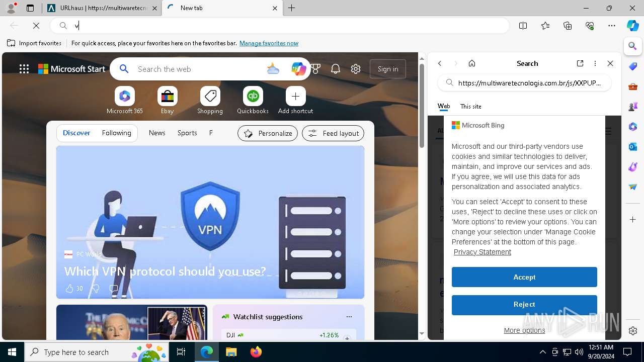This screenshot has width=644, height=362.
Task: Open Shopping shortcut
Action: (x=210, y=101)
